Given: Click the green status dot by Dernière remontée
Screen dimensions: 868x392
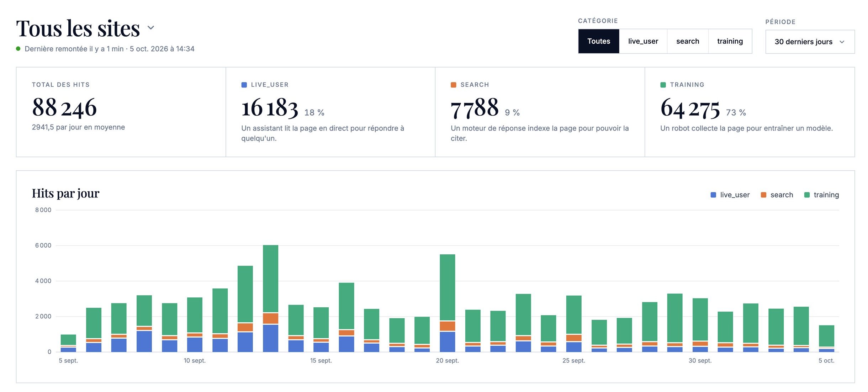Looking at the screenshot, I should pos(18,49).
